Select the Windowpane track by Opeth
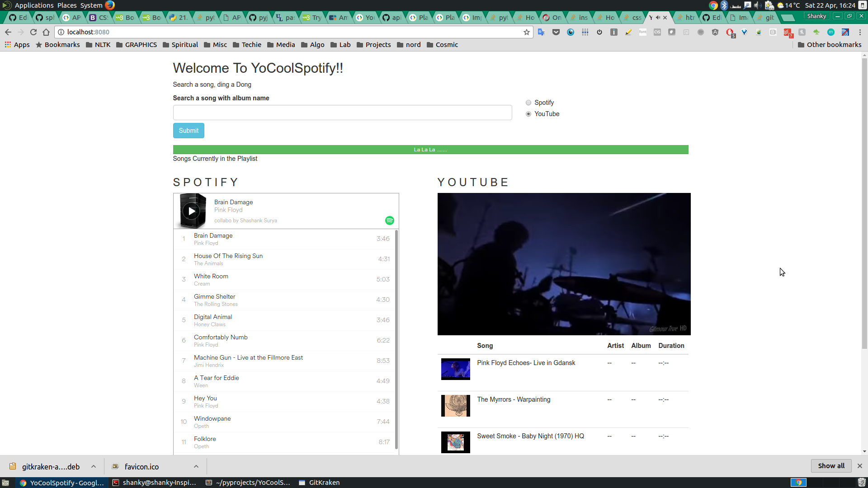The height and width of the screenshot is (488, 868). coord(284,422)
